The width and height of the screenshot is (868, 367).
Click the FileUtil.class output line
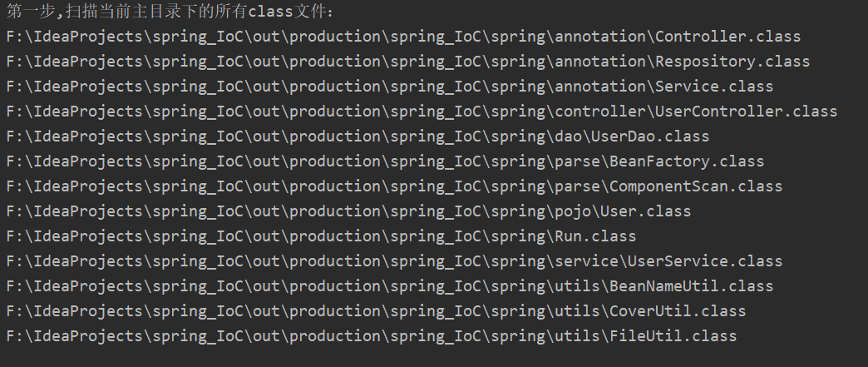point(372,336)
